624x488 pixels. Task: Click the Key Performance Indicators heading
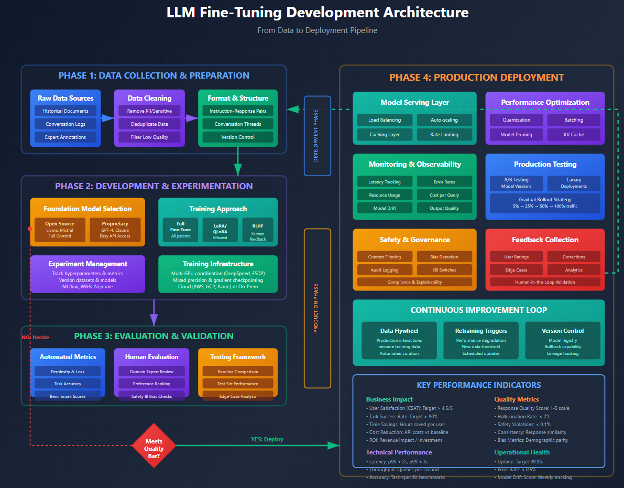[479, 385]
